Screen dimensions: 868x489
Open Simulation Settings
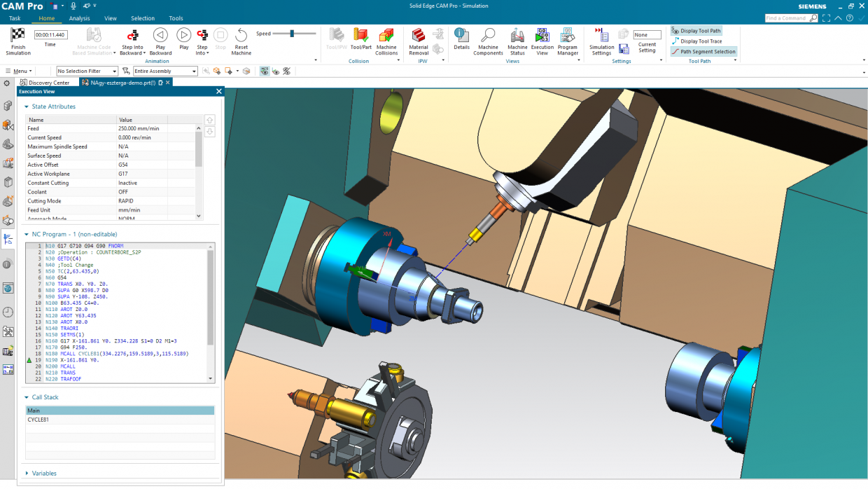tap(601, 36)
